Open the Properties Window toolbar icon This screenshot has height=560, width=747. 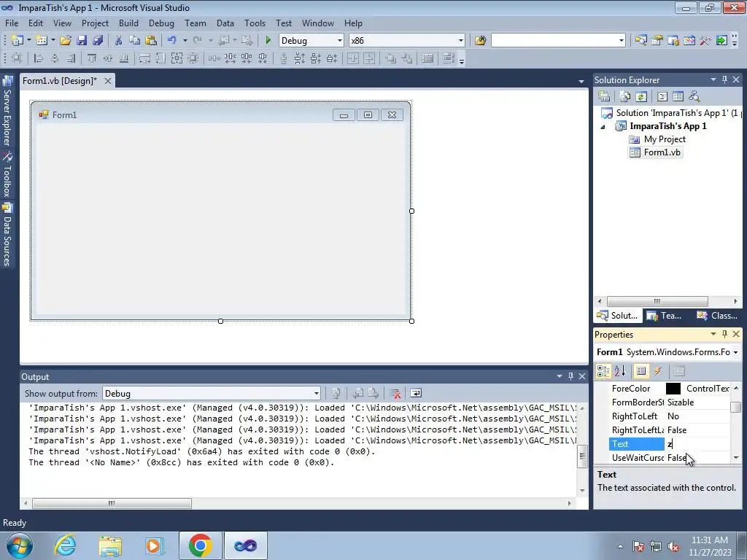(657, 41)
